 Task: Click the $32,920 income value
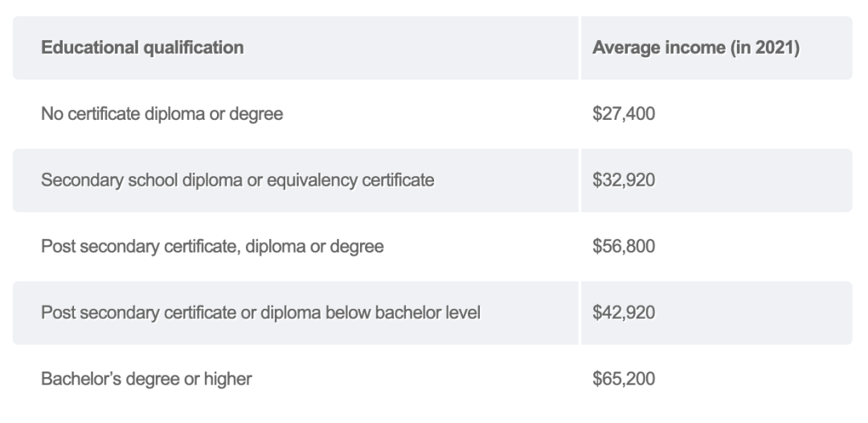click(x=624, y=180)
